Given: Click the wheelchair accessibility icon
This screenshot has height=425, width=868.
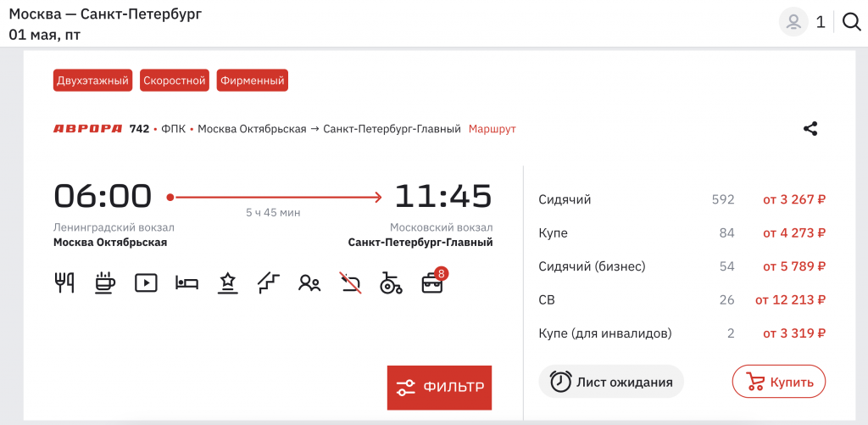Looking at the screenshot, I should point(390,282).
